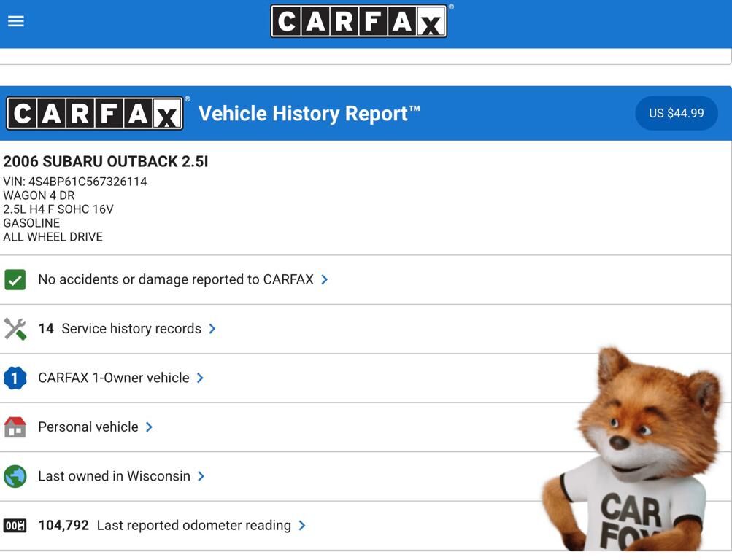Click the house Personal vehicle icon

[x=15, y=427]
